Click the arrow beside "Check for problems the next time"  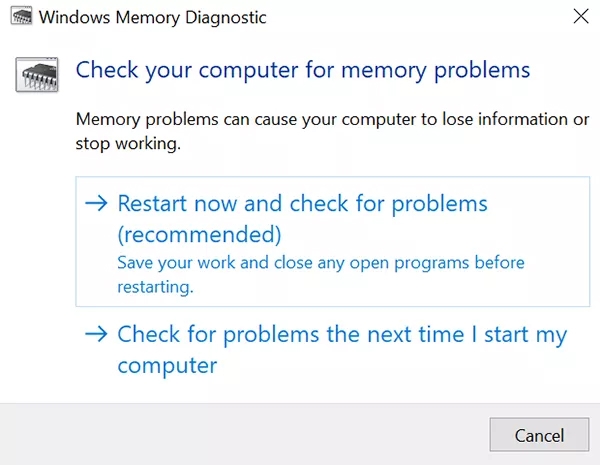coord(96,335)
